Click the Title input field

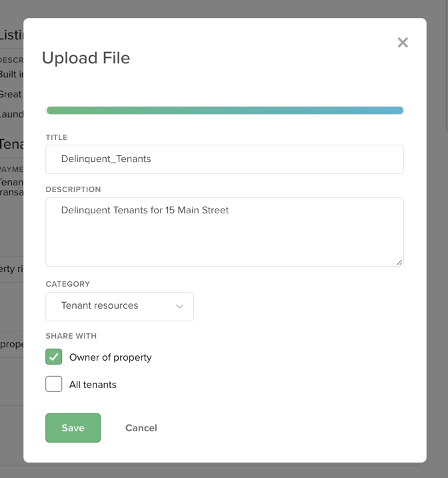click(x=225, y=159)
